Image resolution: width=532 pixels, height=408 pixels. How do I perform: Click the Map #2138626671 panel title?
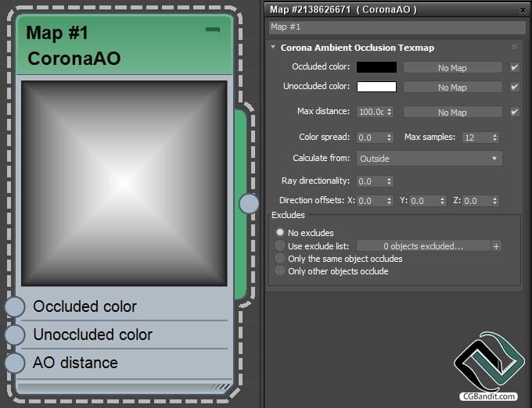coord(343,10)
